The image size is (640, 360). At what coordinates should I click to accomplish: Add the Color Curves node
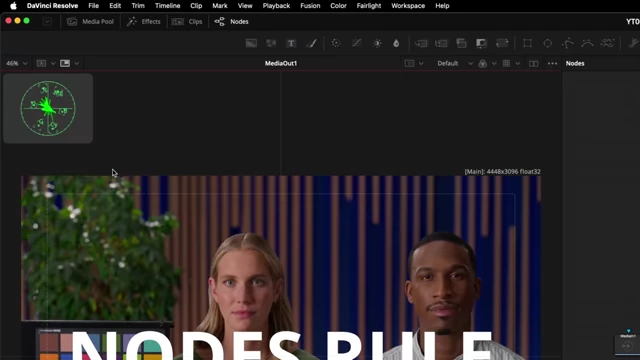[356, 43]
